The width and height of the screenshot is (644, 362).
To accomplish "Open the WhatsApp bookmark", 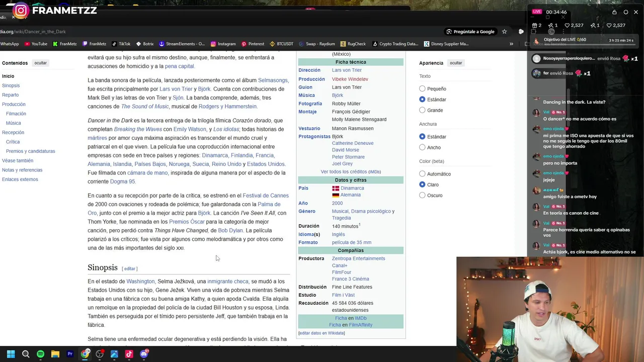I will click(9, 44).
